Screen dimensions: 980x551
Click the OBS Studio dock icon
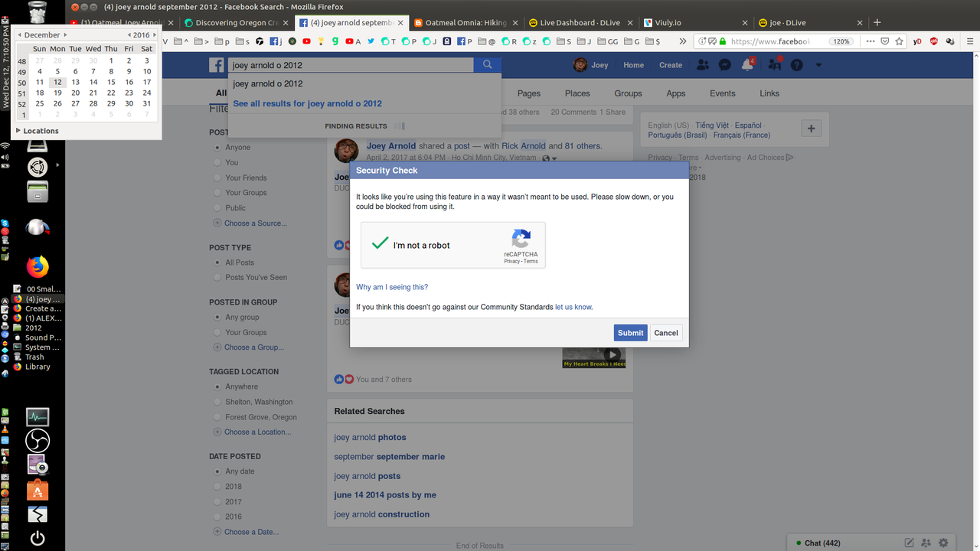coord(38,440)
